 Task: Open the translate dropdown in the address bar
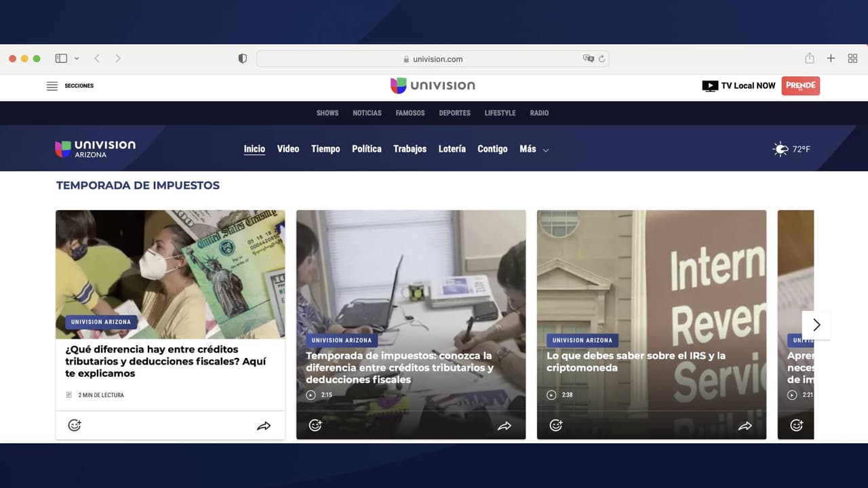[x=589, y=58]
